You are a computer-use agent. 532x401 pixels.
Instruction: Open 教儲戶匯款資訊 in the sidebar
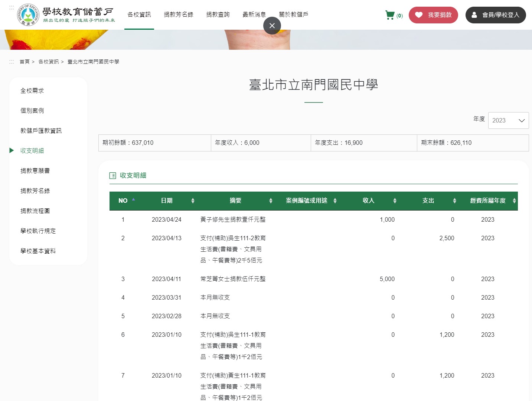(x=41, y=131)
